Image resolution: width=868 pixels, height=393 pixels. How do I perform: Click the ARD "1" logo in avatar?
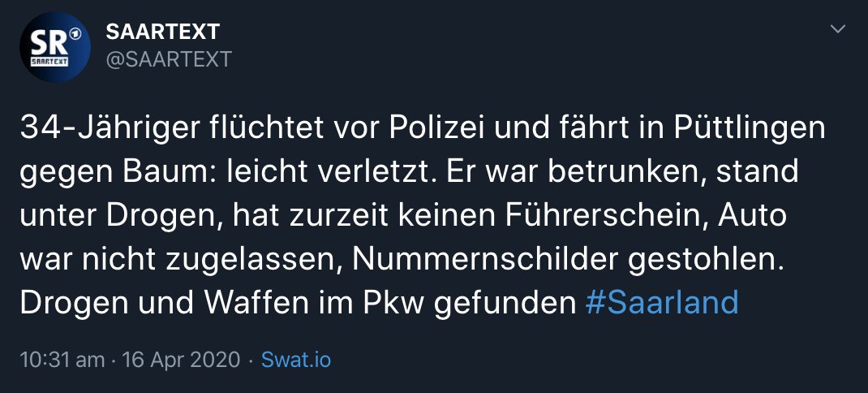click(x=74, y=36)
